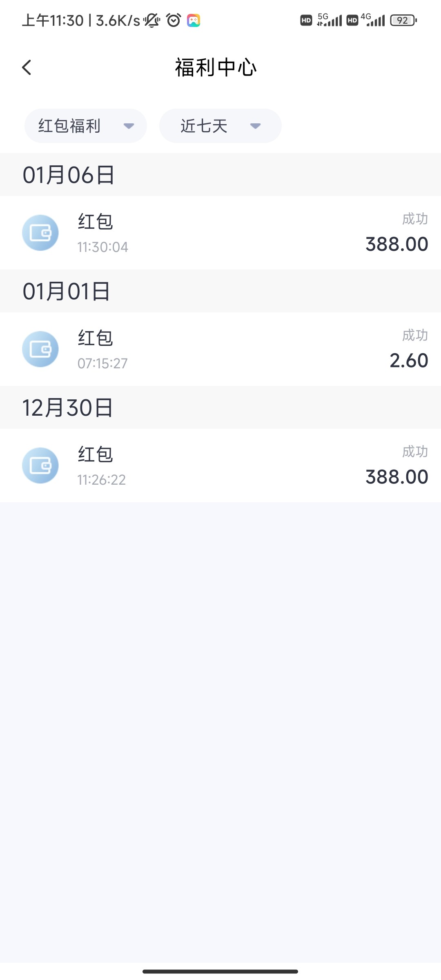Click the arrow beside 近七天
This screenshot has width=441, height=980.
(256, 126)
